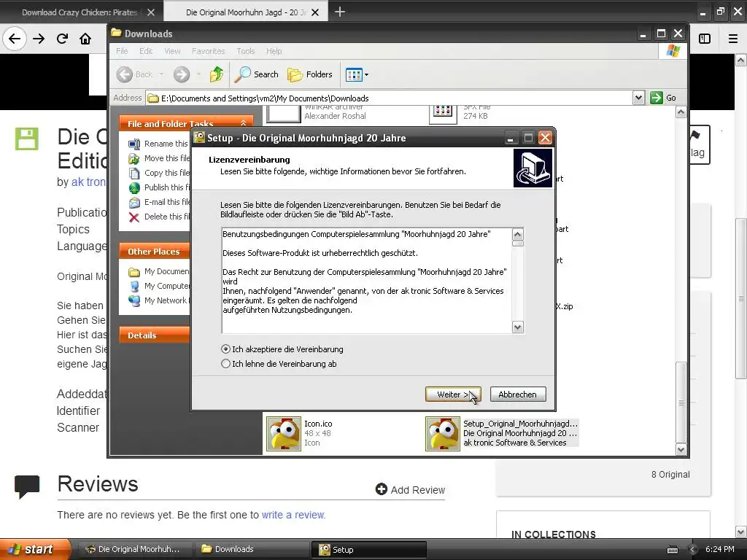Image resolution: width=747 pixels, height=560 pixels.
Task: Click the ak tronic author link
Action: point(88,182)
